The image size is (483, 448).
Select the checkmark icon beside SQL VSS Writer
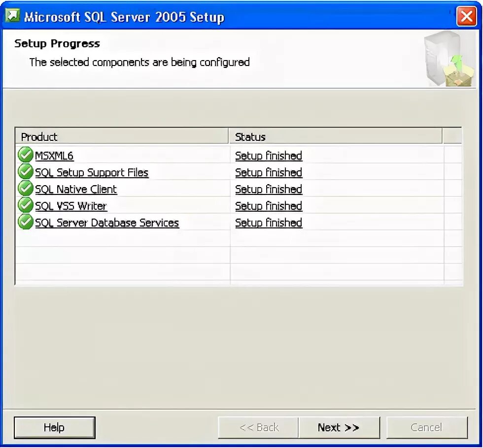pos(25,205)
